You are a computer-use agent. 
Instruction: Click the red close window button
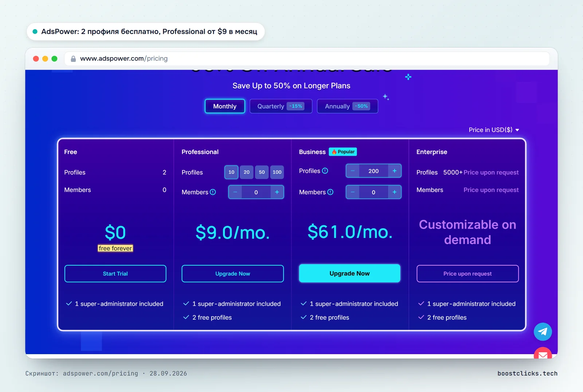coord(36,59)
